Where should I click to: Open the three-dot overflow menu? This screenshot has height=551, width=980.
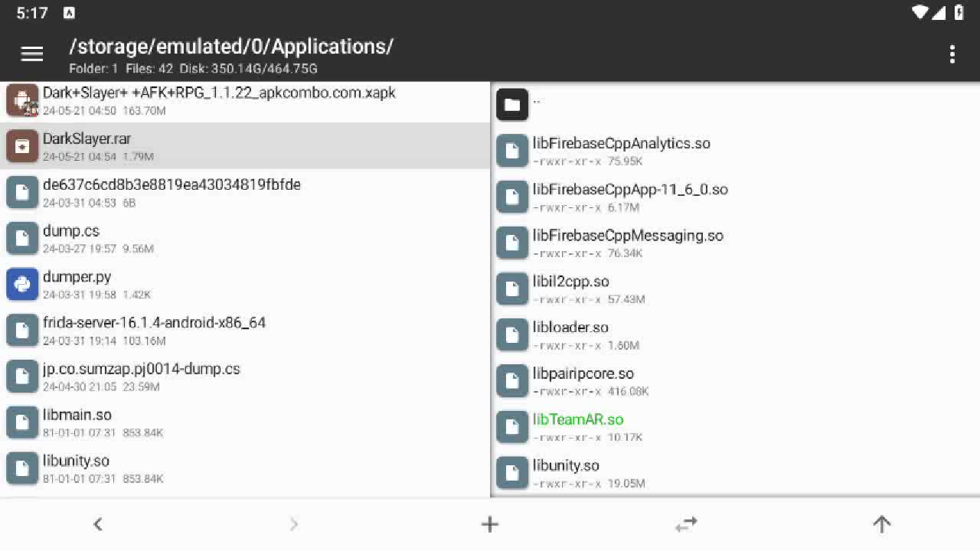click(952, 54)
